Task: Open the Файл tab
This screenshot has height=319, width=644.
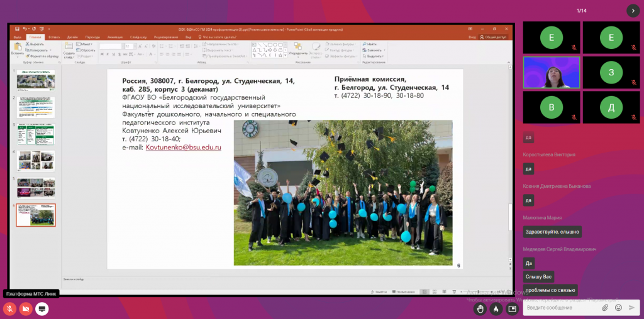Action: (17, 37)
